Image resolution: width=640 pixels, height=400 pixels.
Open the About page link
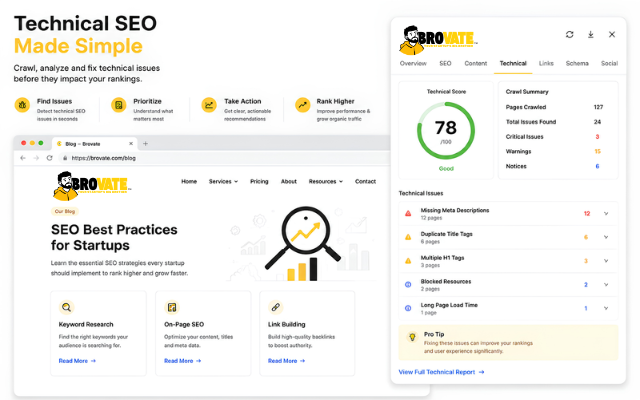click(x=289, y=181)
